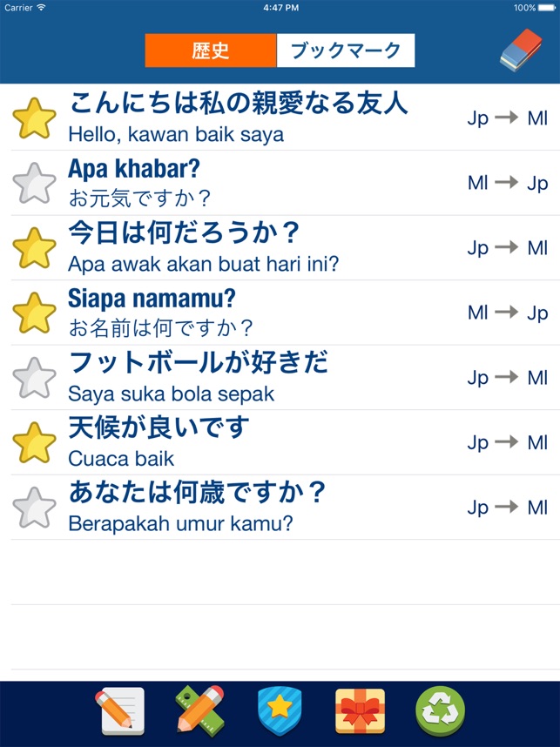
Task: Switch to the 歴史 history tab
Action: point(207,50)
